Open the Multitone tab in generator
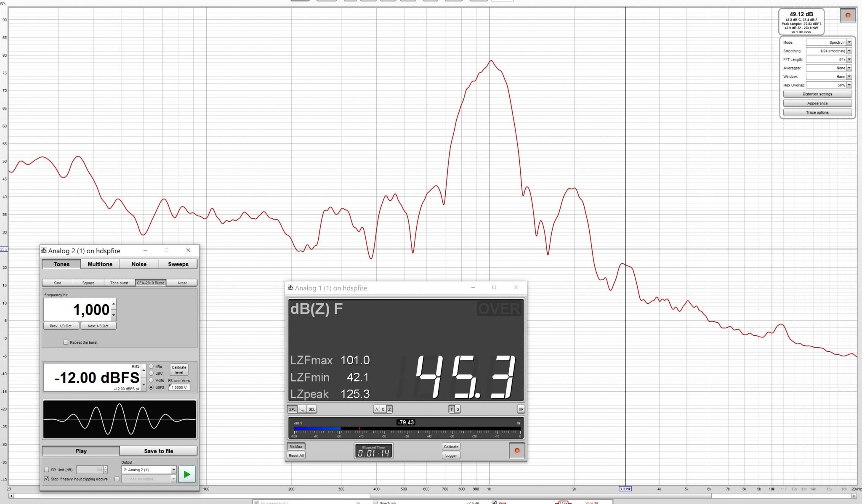The image size is (862, 504). [x=100, y=264]
